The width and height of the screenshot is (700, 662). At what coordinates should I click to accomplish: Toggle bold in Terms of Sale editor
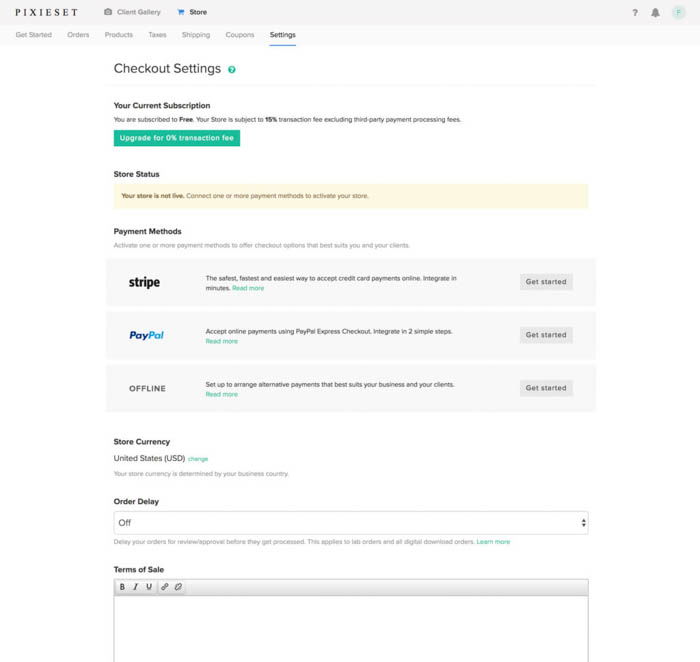122,587
